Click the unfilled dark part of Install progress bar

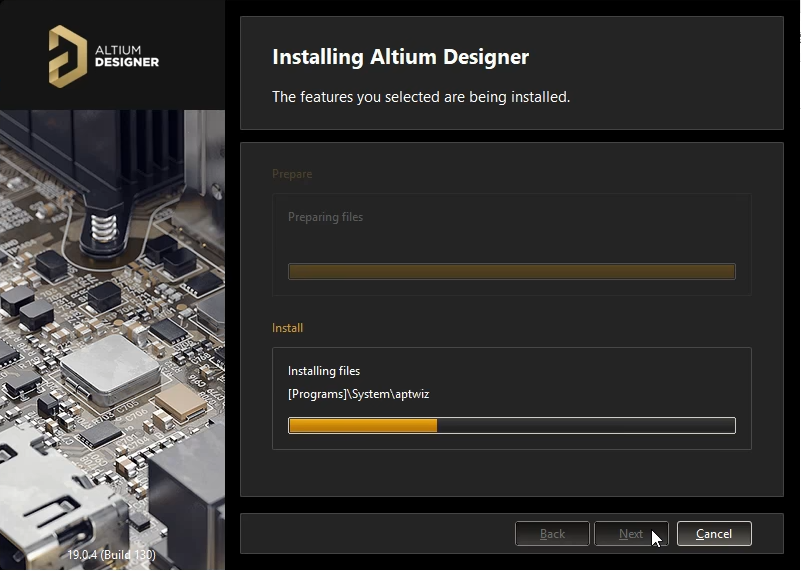pos(585,426)
